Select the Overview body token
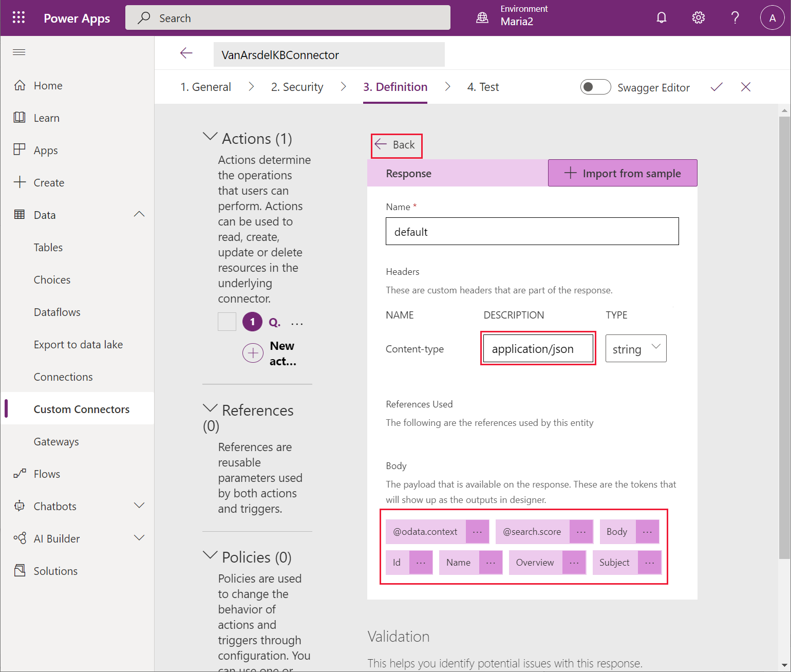791x672 pixels. (x=535, y=563)
